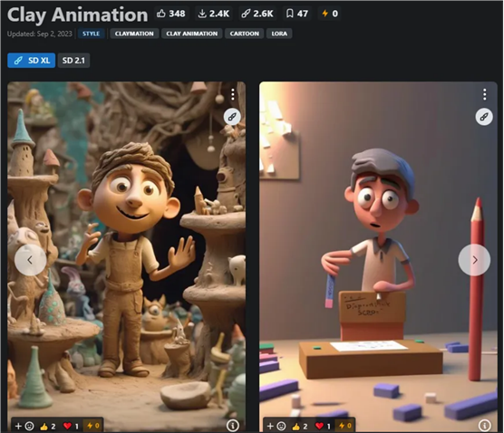Toggle thumbs-up reaction on right image
504x433 pixels.
(299, 426)
